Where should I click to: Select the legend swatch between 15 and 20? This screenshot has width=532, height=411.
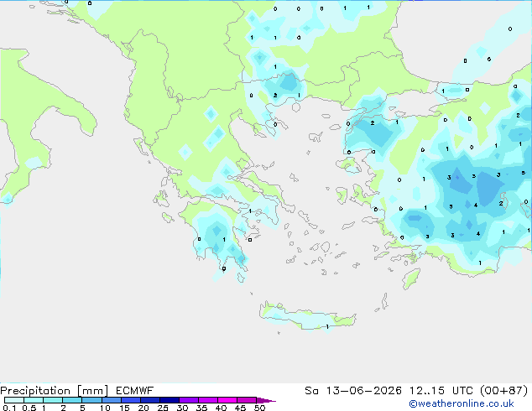130,400
